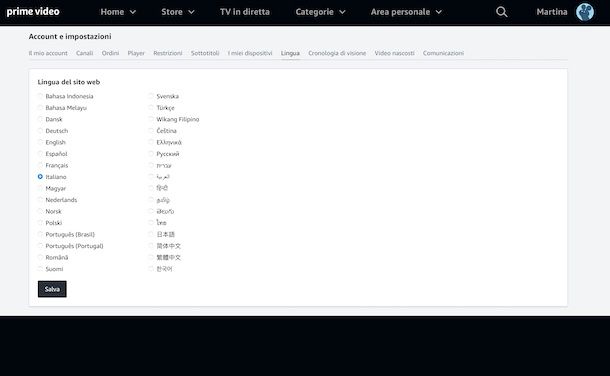Choose the Suomi language option

(x=40, y=269)
